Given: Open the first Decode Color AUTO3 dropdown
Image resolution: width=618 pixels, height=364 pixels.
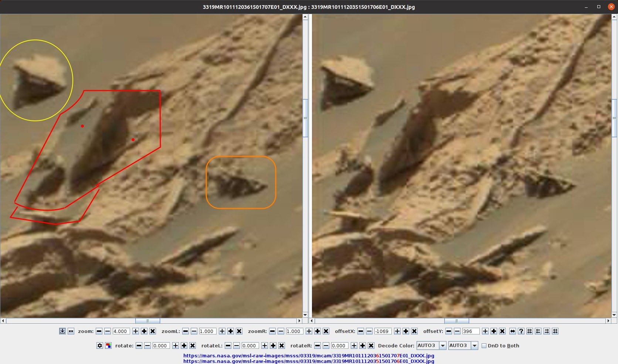Looking at the screenshot, I should click(431, 346).
